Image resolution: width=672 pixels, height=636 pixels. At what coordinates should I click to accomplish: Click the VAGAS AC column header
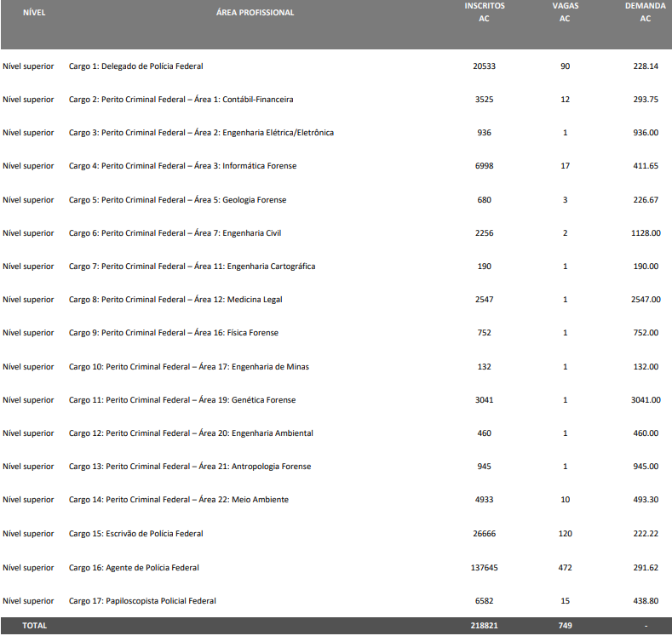[x=565, y=12]
